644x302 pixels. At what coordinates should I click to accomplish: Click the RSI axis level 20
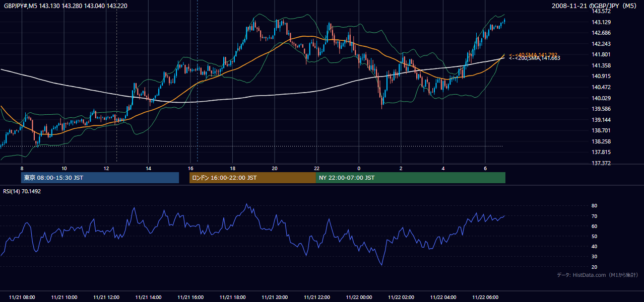pos(595,267)
